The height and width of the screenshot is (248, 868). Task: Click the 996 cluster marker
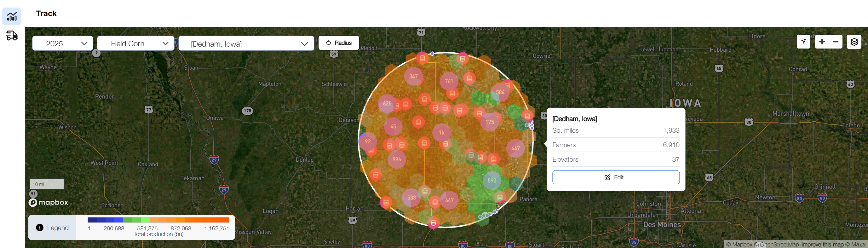pyautogui.click(x=397, y=159)
